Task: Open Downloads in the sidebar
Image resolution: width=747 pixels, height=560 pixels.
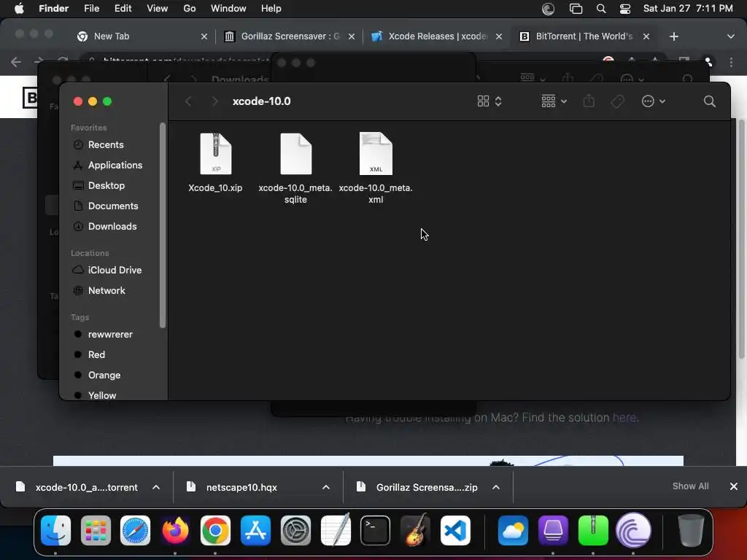Action: (112, 227)
